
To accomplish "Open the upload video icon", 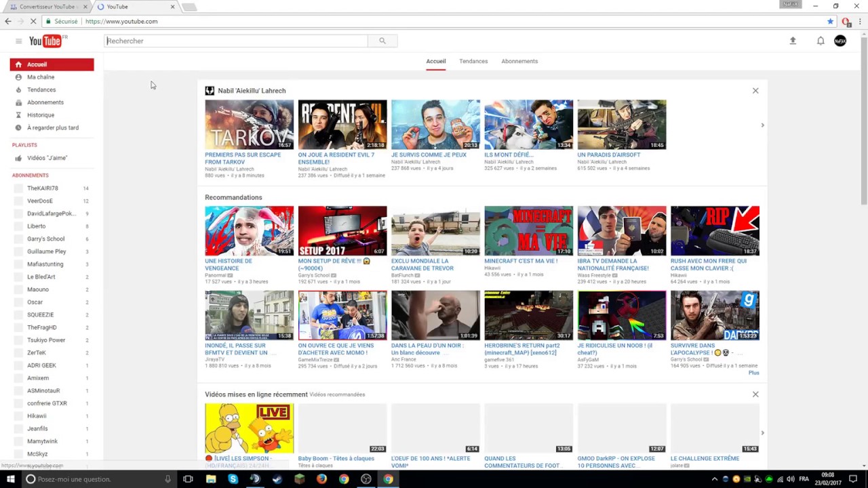I will pos(793,41).
